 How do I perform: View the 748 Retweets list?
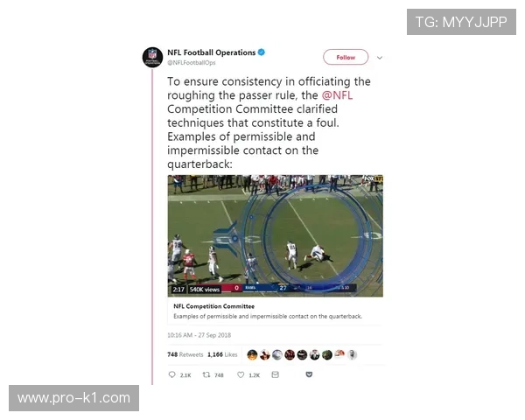tap(185, 354)
